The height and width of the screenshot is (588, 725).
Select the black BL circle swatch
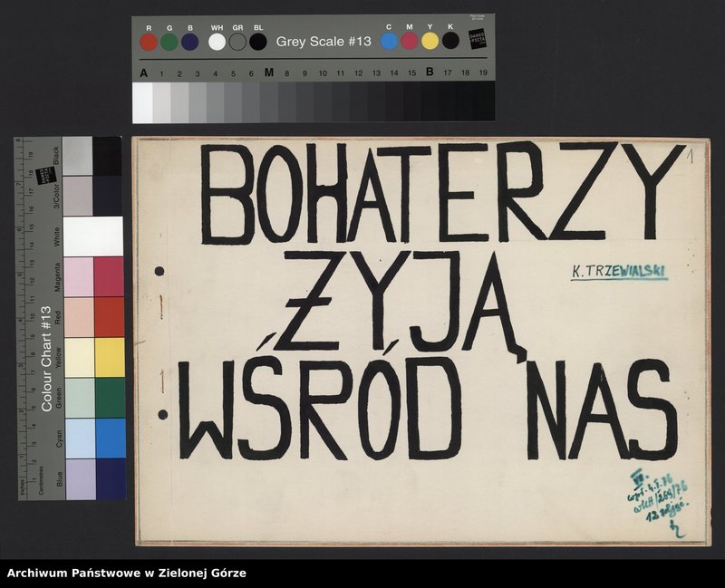pos(258,42)
